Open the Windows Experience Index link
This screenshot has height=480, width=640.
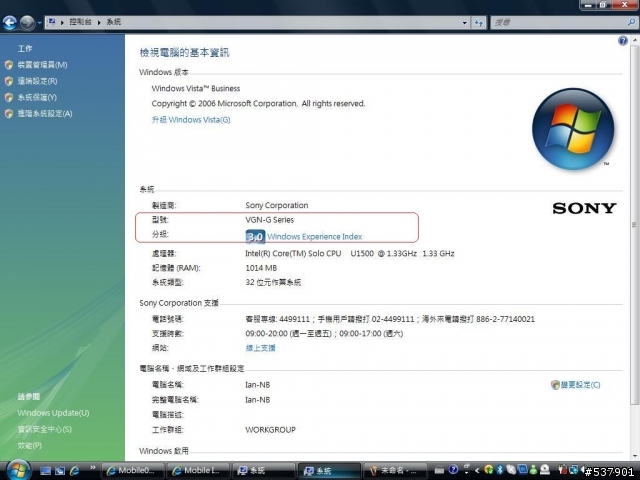315,237
